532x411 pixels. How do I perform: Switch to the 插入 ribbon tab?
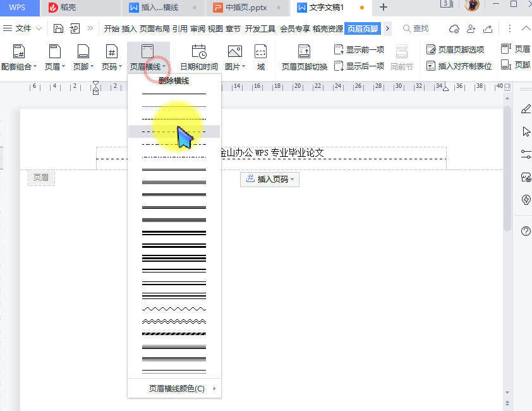(x=130, y=28)
